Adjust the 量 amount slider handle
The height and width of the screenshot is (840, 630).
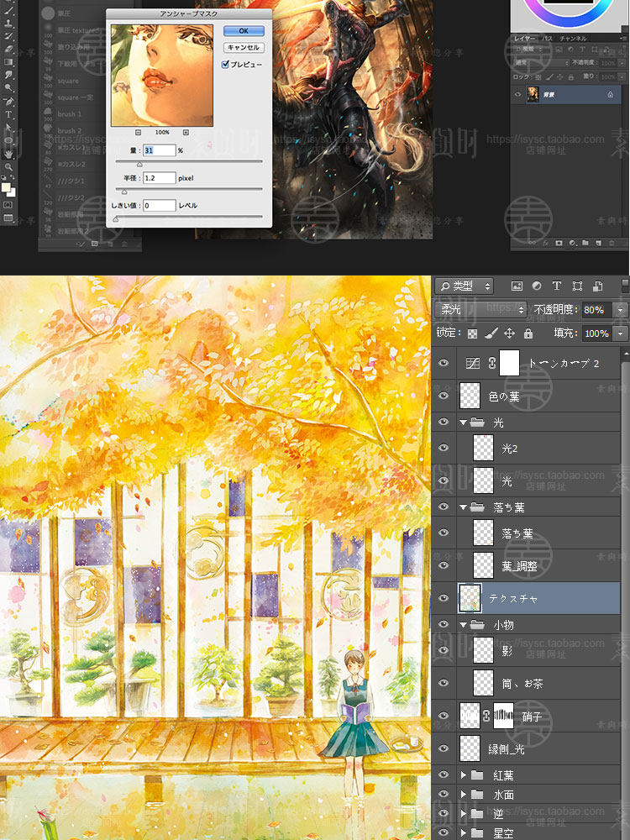tap(139, 165)
